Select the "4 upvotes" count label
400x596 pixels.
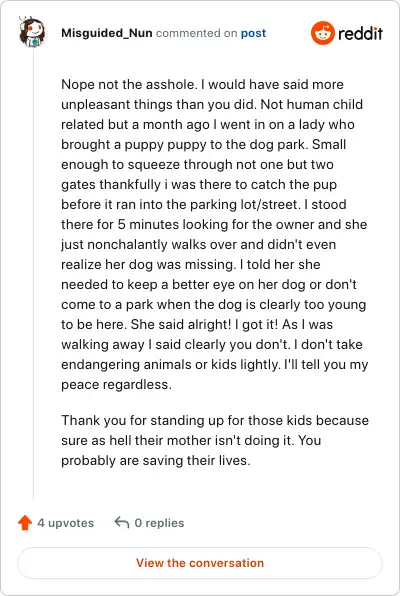click(x=65, y=523)
